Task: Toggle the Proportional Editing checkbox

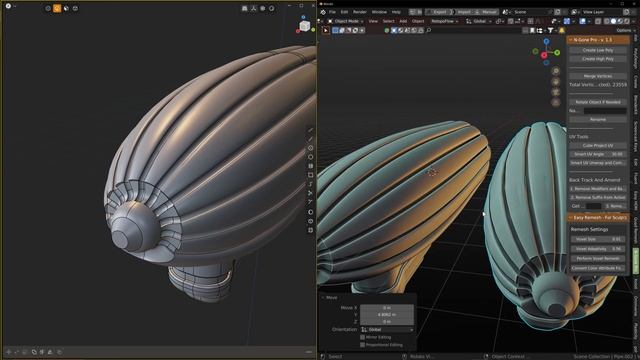Action: (x=362, y=345)
